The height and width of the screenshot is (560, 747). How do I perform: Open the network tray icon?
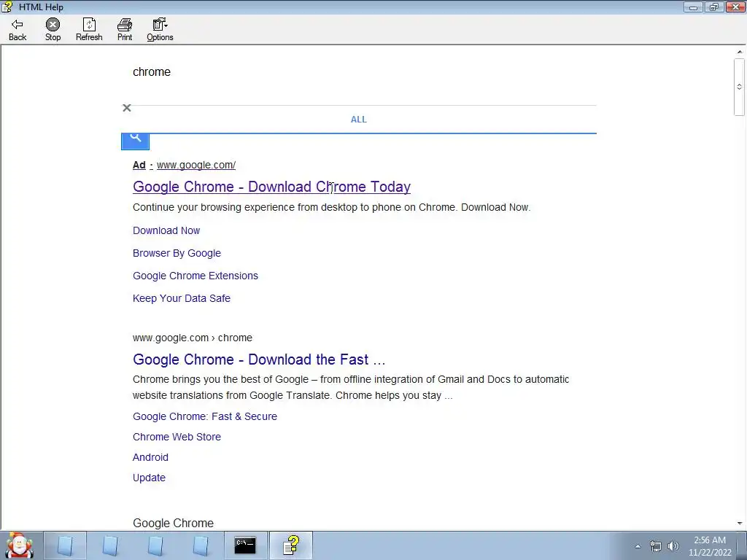coord(656,547)
